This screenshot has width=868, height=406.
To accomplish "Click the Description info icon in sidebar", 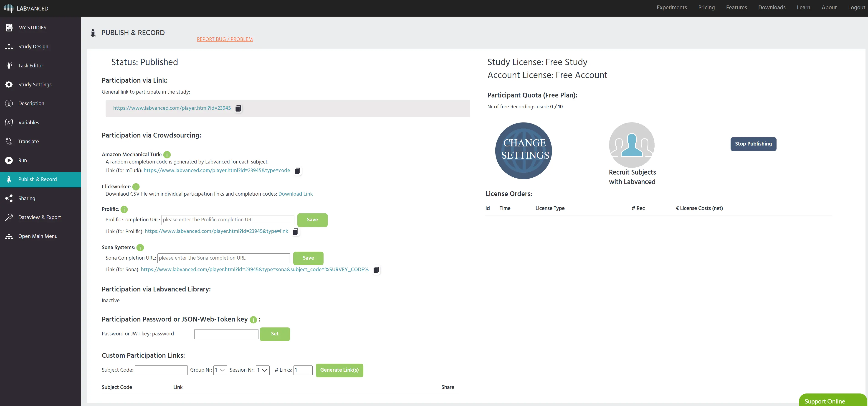I will (x=9, y=103).
